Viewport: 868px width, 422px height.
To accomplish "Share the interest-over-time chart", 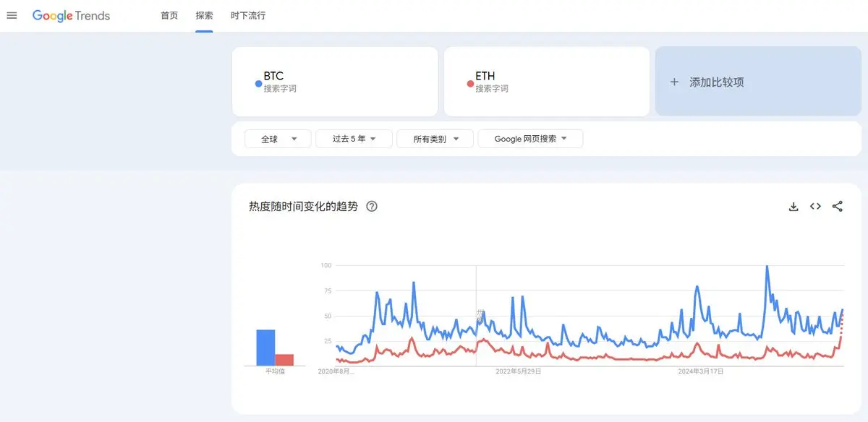I will tap(838, 207).
